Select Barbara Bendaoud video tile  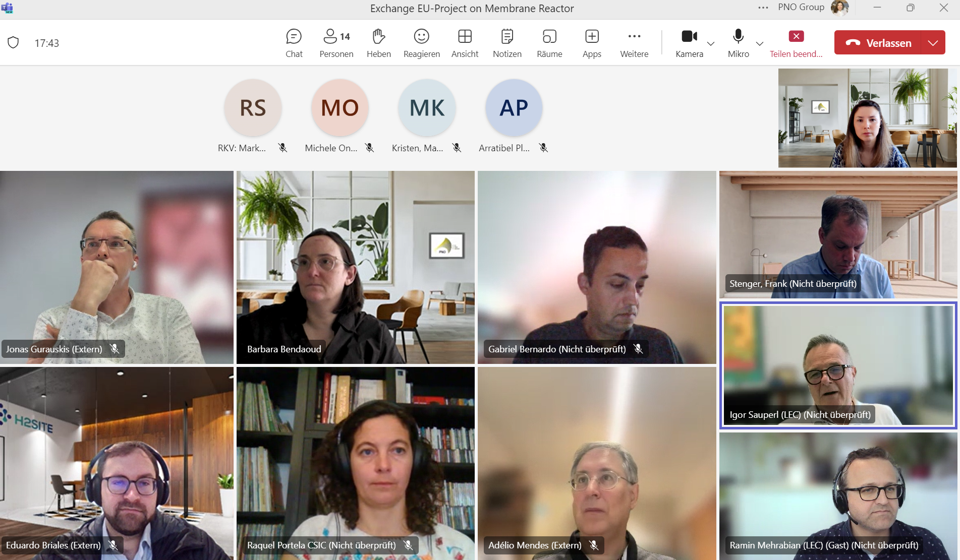(356, 267)
